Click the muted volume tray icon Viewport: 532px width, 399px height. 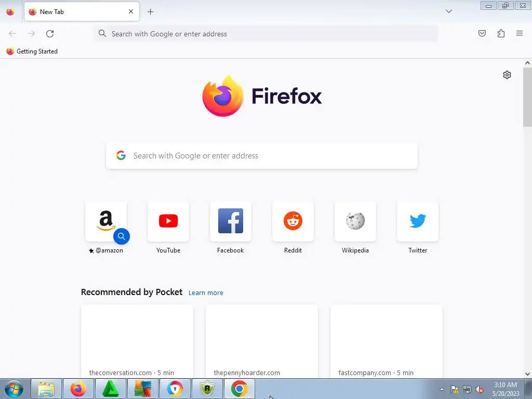(480, 390)
